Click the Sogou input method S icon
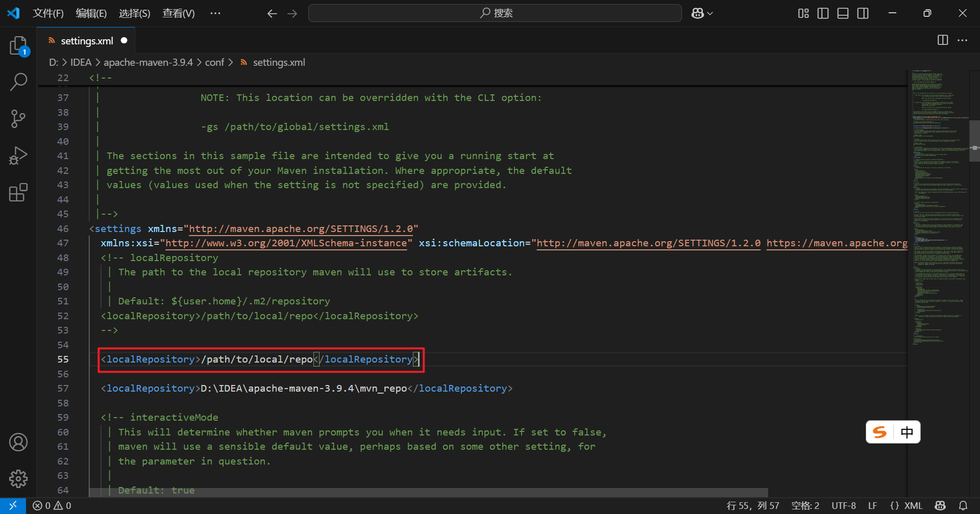This screenshot has height=514, width=980. tap(880, 432)
